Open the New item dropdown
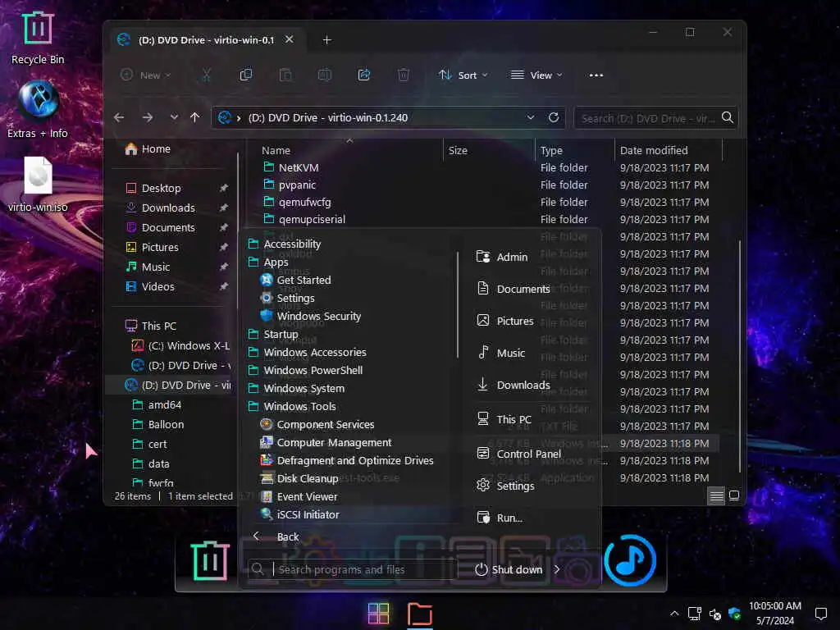 (x=146, y=75)
